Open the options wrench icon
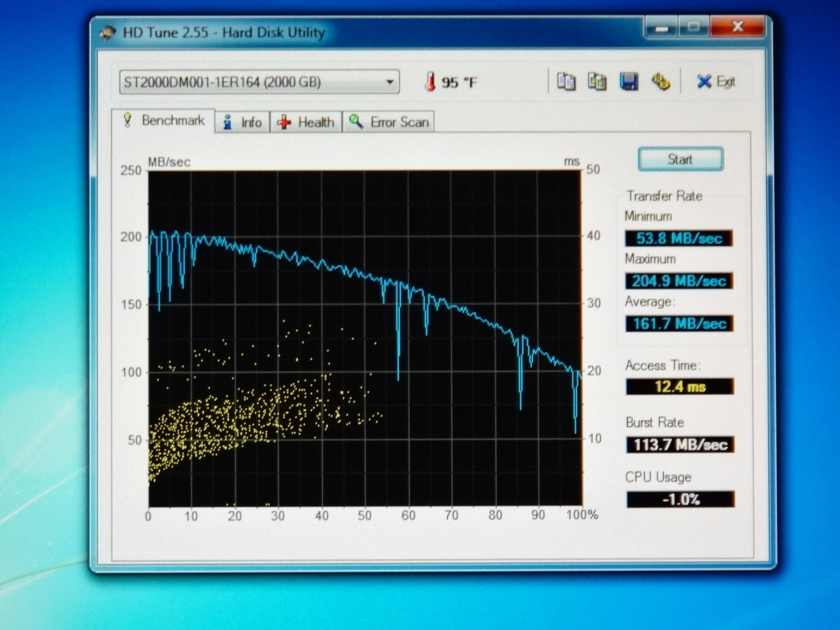 661,81
